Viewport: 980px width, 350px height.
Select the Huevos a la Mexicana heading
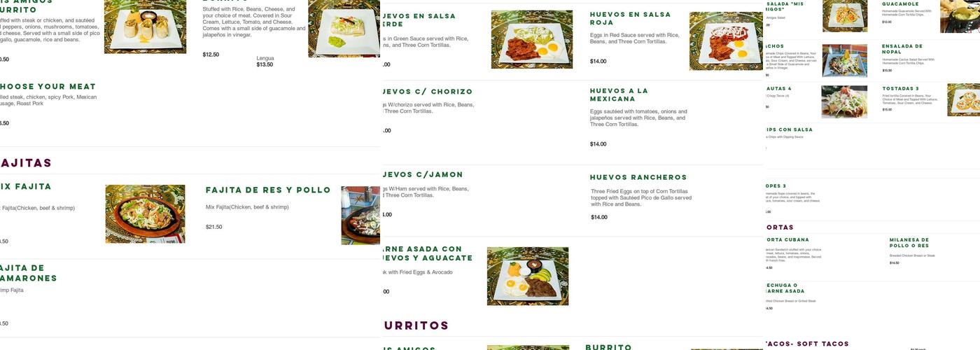[x=619, y=94]
